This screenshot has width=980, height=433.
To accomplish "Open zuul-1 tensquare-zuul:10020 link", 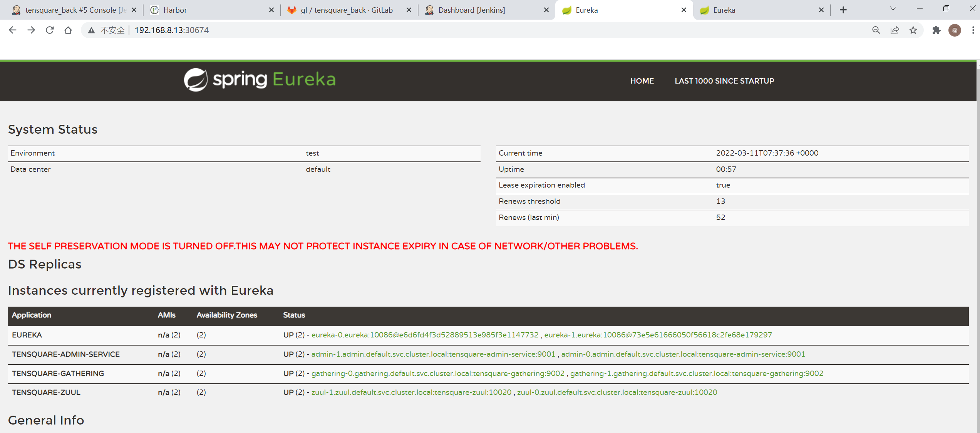I will tap(411, 392).
